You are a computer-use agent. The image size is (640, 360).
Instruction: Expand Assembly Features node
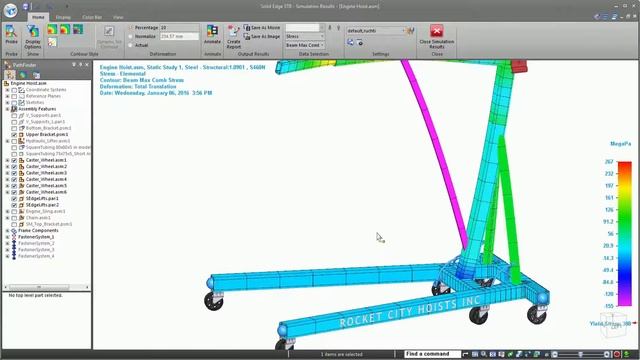7,109
